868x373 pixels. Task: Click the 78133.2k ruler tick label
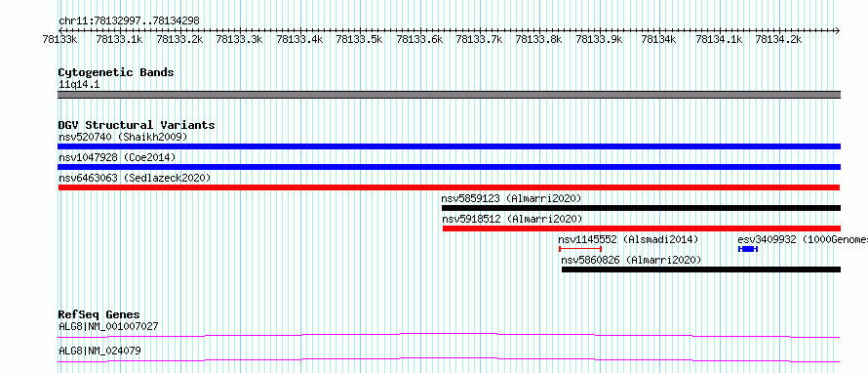(x=179, y=39)
